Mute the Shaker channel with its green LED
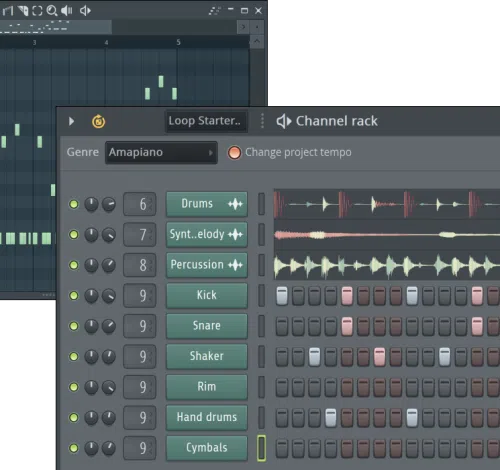Screen dimensions: 500x470 click(74, 357)
